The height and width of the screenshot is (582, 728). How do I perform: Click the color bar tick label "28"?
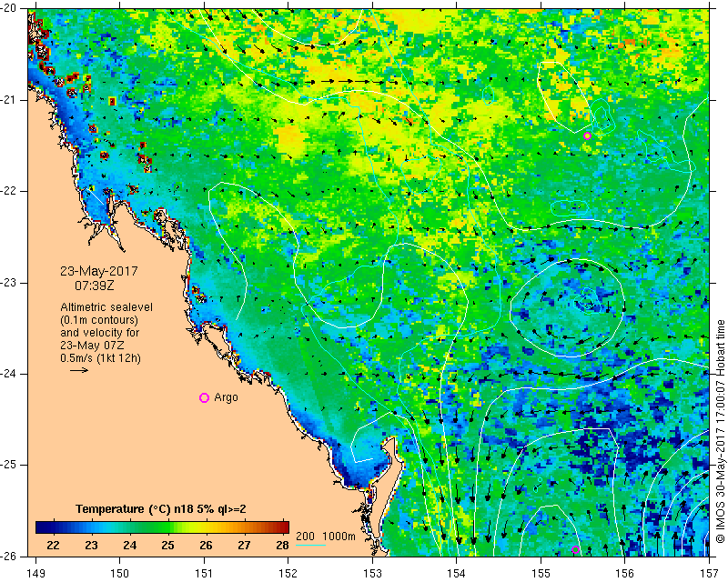(x=282, y=546)
